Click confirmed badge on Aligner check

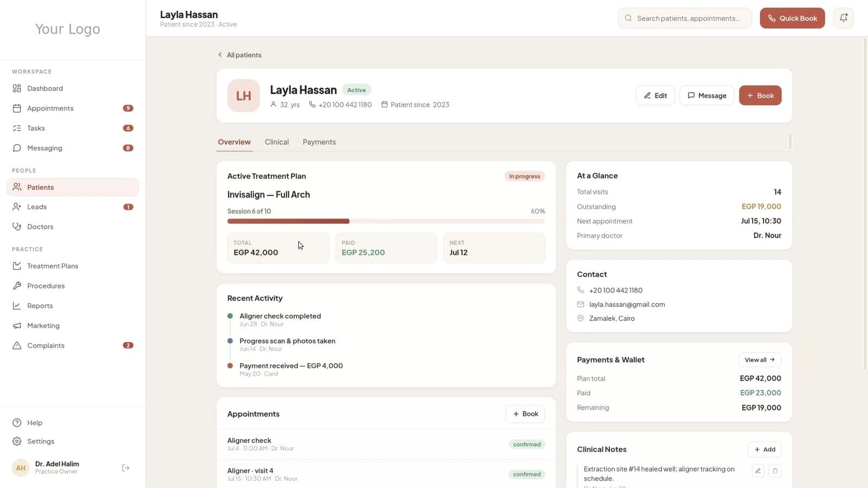tap(527, 444)
